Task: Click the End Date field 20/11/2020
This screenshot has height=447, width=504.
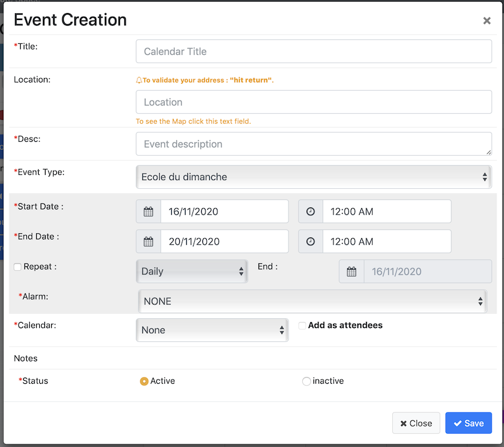Action: [x=224, y=241]
